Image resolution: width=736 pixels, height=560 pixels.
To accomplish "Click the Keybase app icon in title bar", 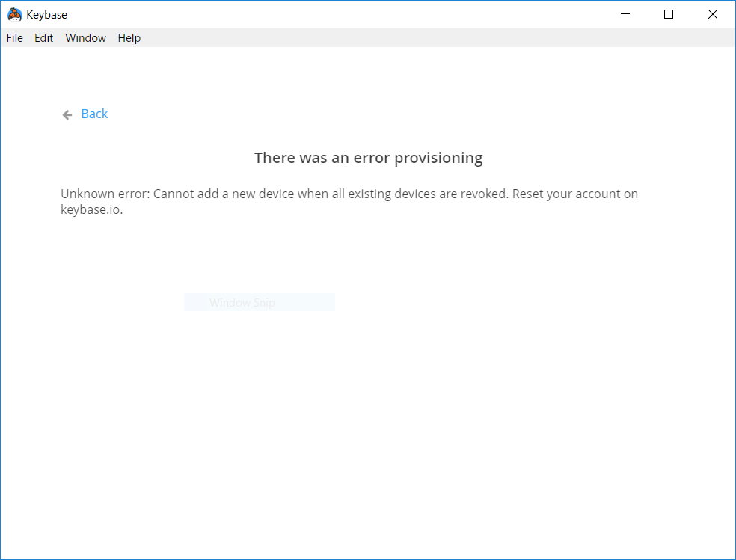I will [15, 14].
